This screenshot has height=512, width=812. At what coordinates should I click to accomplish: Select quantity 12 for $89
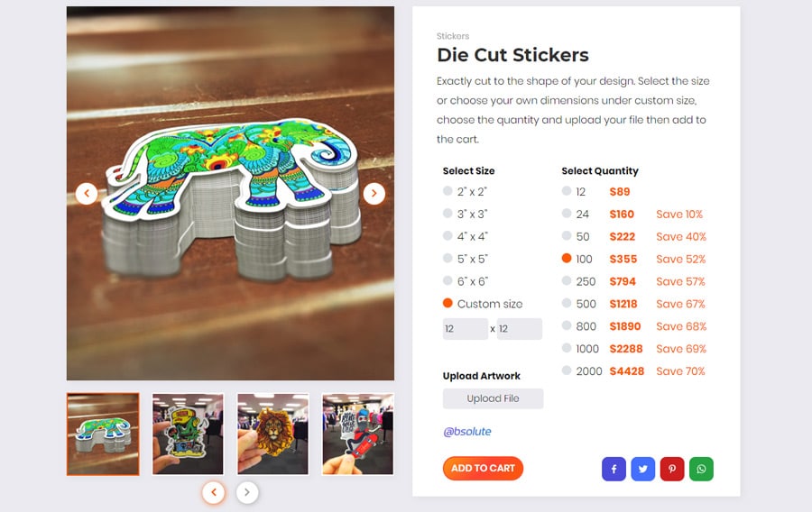pos(596,191)
